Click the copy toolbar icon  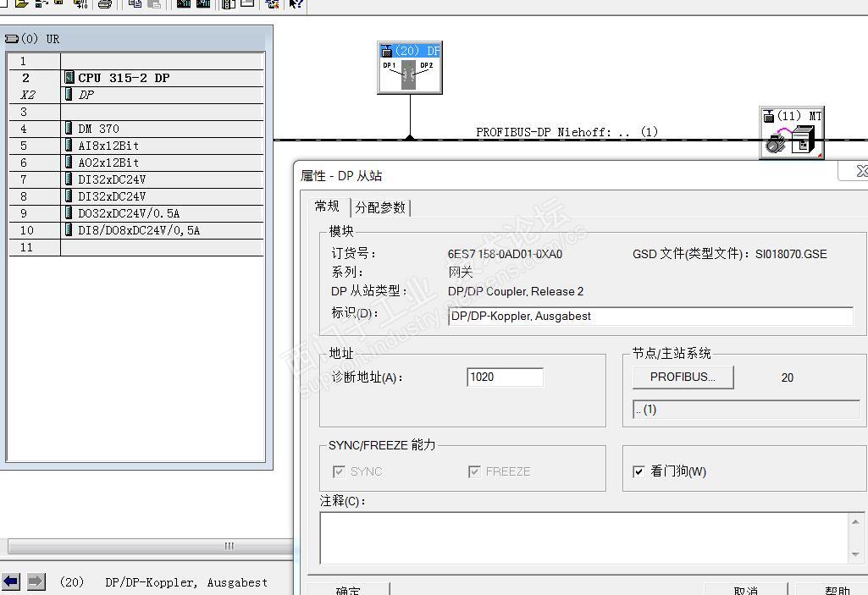135,3
